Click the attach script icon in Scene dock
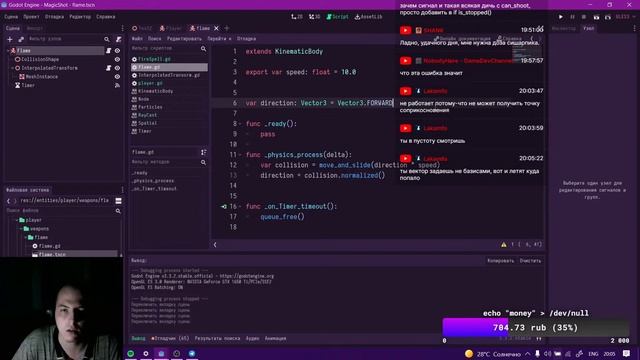 pyautogui.click(x=118, y=39)
